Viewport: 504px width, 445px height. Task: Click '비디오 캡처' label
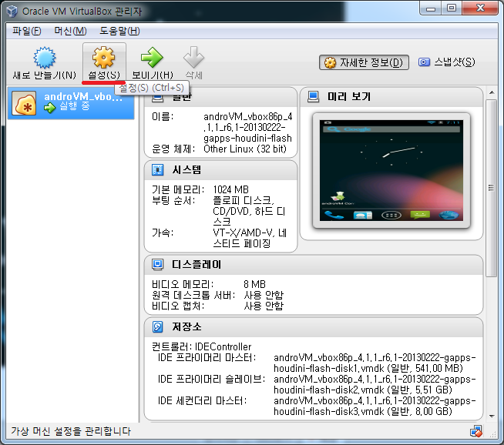pyautogui.click(x=178, y=306)
